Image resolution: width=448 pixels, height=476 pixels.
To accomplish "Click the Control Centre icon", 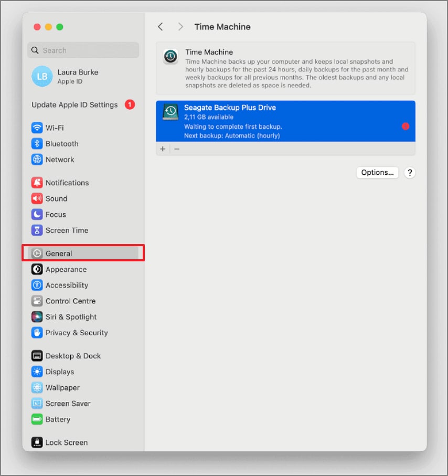I will 37,301.
